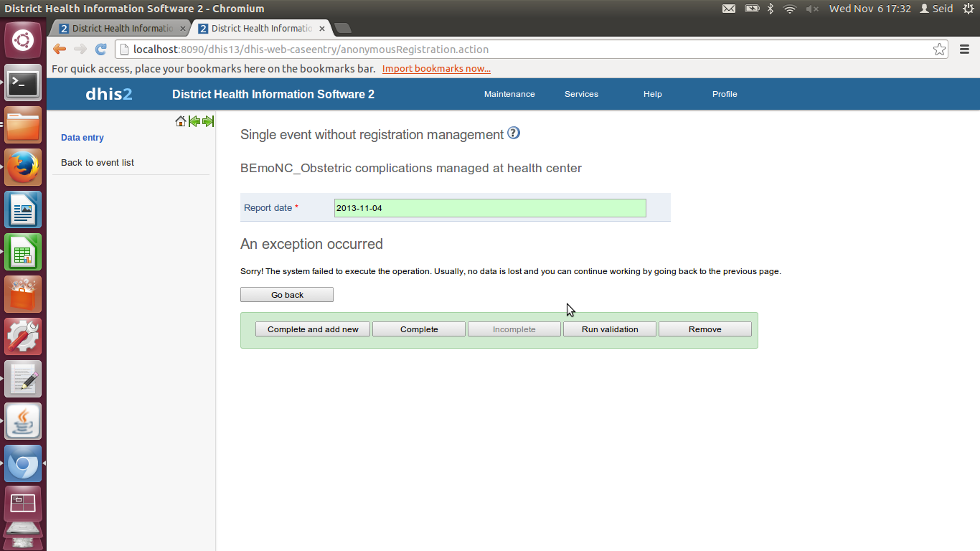Open the Java coffee cup dock icon
This screenshot has height=551, width=980.
pos(23,421)
